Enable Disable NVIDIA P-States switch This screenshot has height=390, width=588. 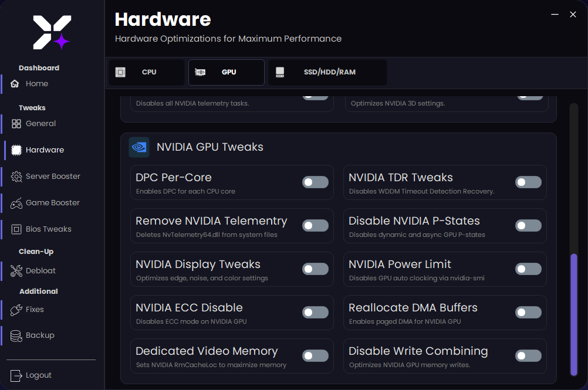(x=528, y=226)
